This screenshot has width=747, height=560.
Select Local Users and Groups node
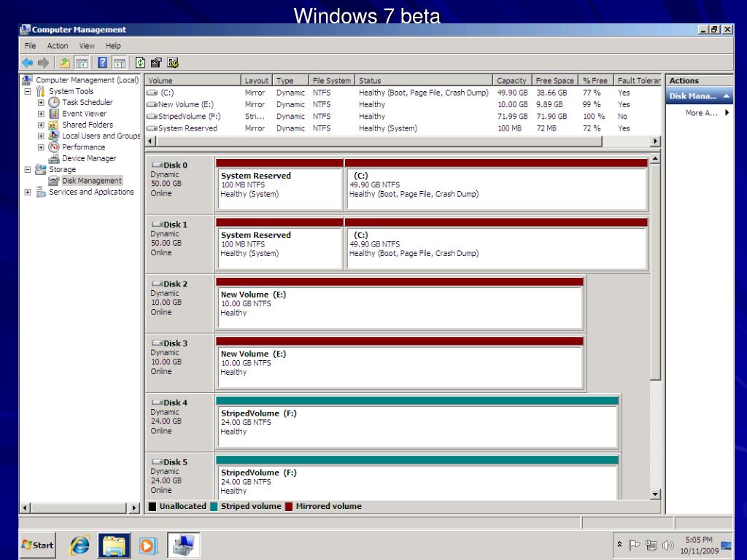click(101, 136)
